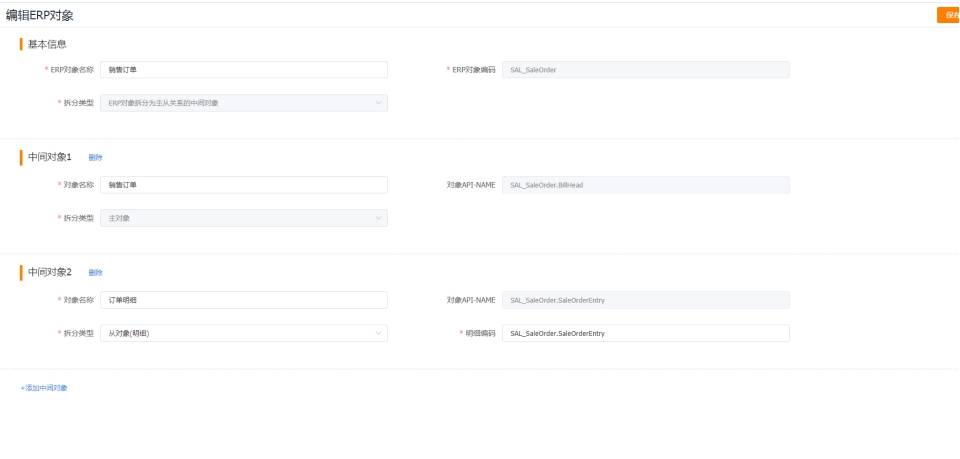This screenshot has width=960, height=459.
Task: Focus 对象名称 field in 中间对象1
Action: 244,185
